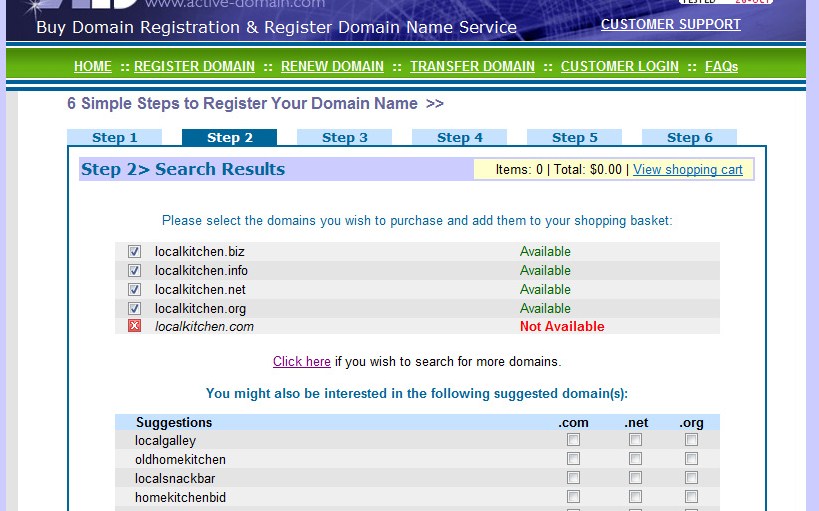
Task: Check the .com box for localgalley
Action: coord(573,440)
